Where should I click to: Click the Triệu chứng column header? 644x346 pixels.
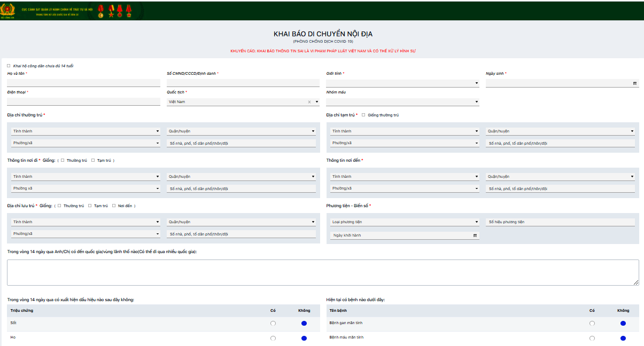coord(22,311)
